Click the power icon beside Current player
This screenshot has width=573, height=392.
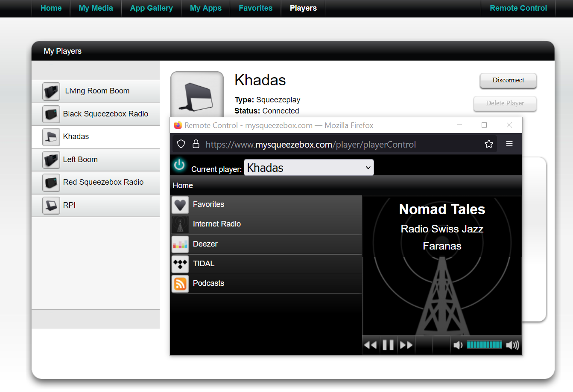coord(179,165)
